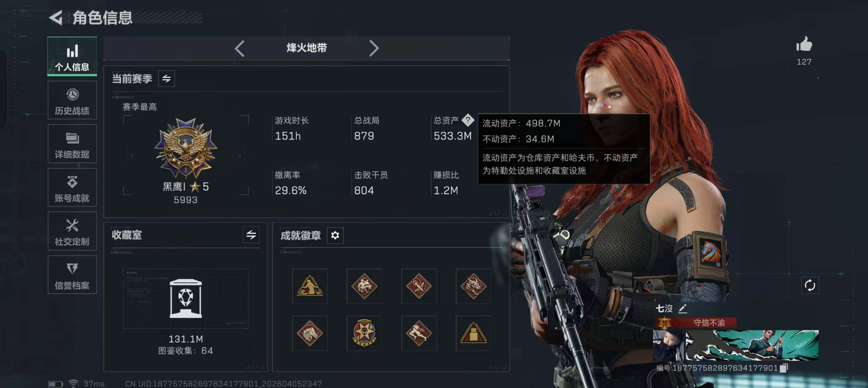868x388 pixels.
Task: Select the 账号成就 sidebar section
Action: [72, 188]
